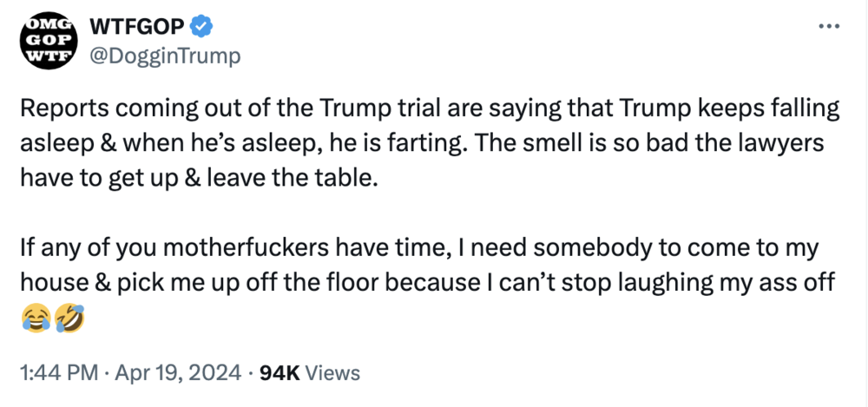Image resolution: width=868 pixels, height=407 pixels.
Task: Click the 1:44 PM timestamp
Action: pos(58,373)
